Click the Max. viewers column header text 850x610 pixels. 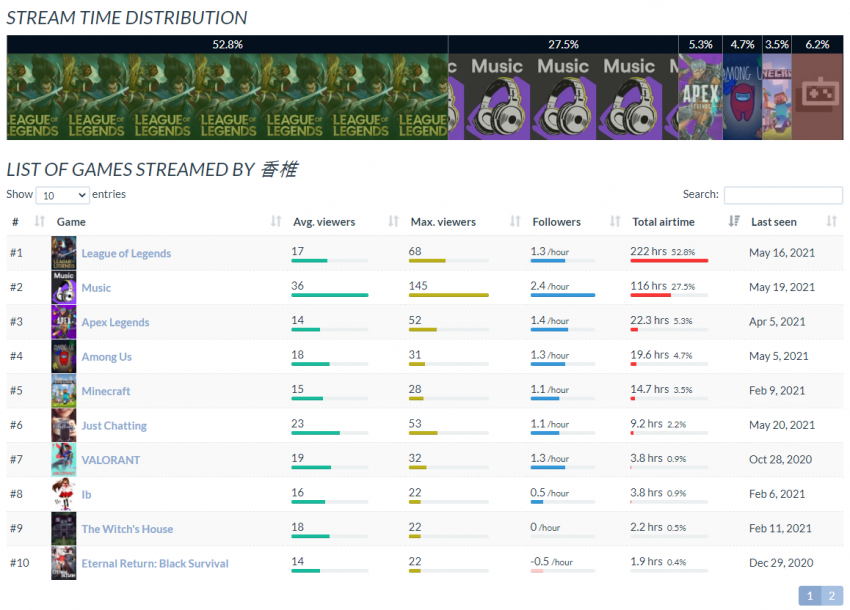tap(443, 222)
